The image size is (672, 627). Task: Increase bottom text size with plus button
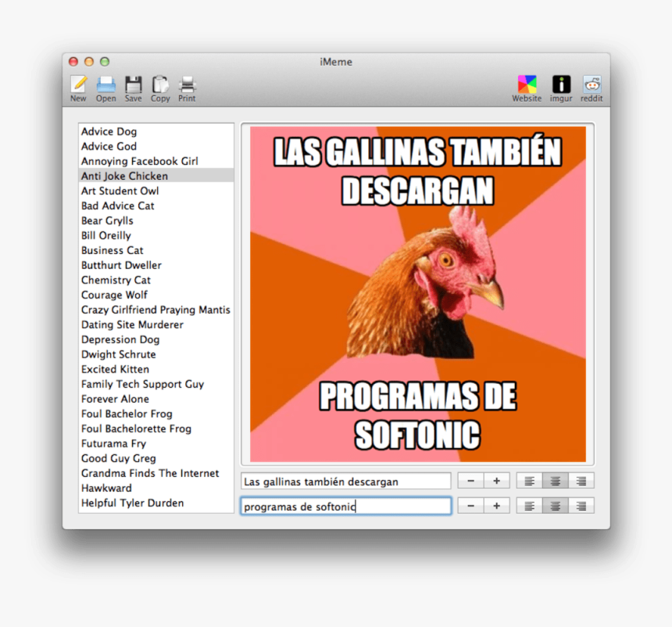pyautogui.click(x=496, y=506)
